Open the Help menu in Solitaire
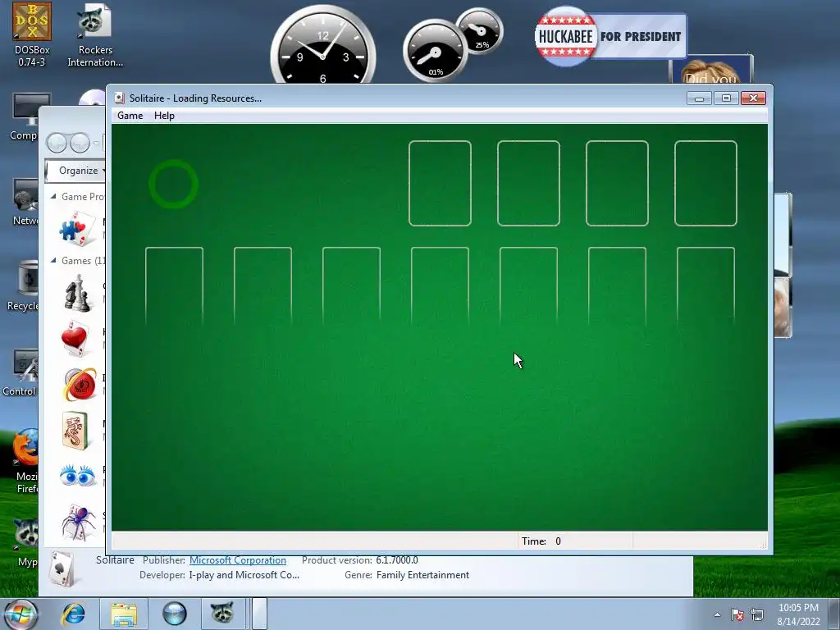 click(164, 116)
